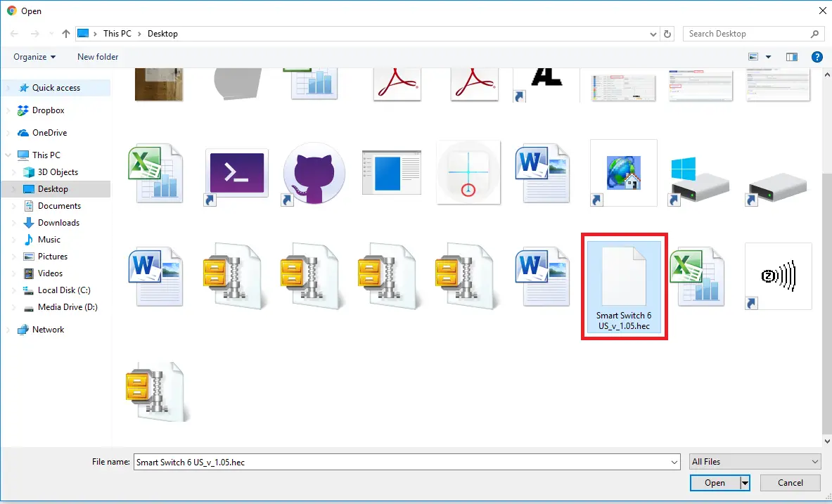
Task: Select the globe and house network shortcut
Action: click(x=623, y=173)
